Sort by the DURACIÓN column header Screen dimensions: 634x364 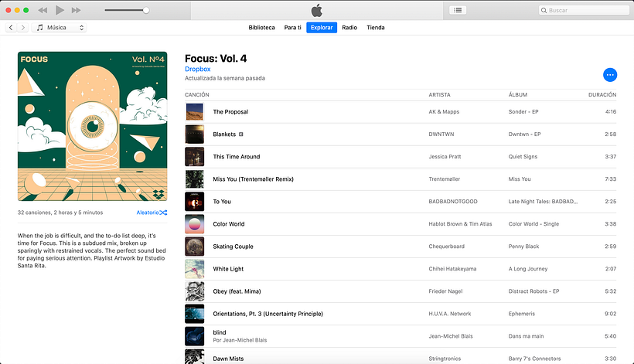[602, 94]
